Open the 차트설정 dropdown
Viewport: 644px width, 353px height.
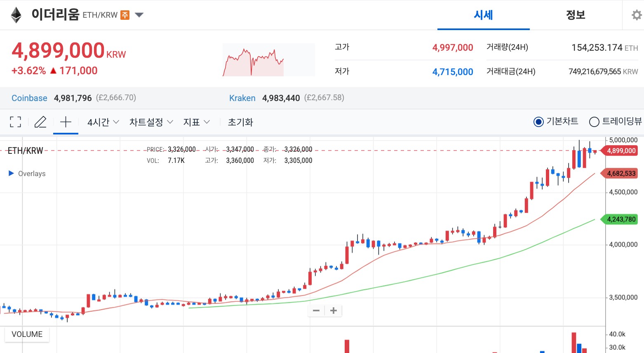[x=151, y=122]
